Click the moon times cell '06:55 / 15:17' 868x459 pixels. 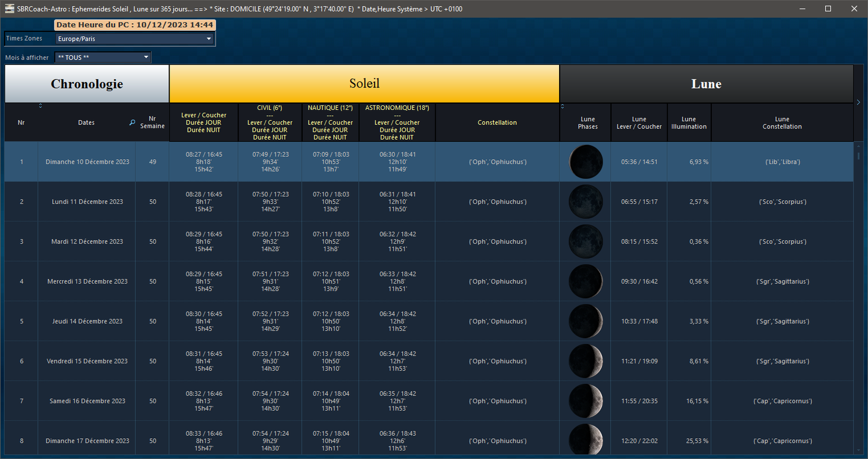pos(639,202)
